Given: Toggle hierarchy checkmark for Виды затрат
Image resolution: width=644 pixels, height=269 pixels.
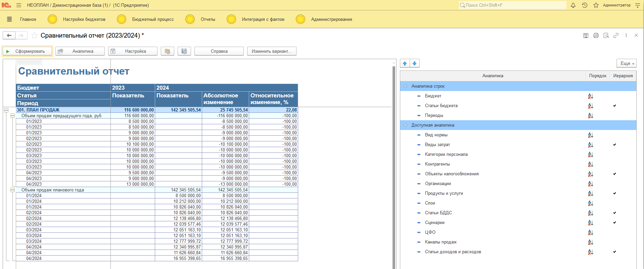Looking at the screenshot, I should click(x=614, y=144).
